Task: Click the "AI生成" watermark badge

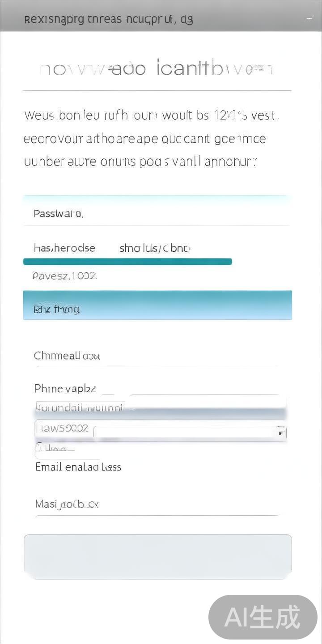Action: (263, 617)
